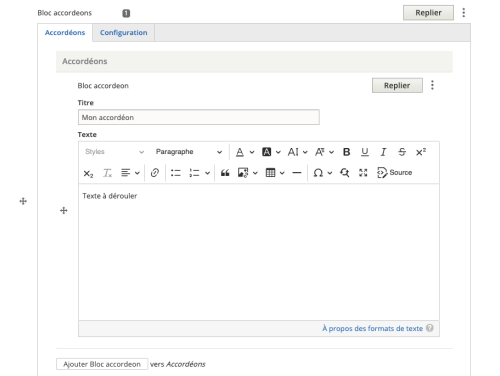Viewport: 500px width, 376px height.
Task: Open find and replace tool
Action: (344, 173)
